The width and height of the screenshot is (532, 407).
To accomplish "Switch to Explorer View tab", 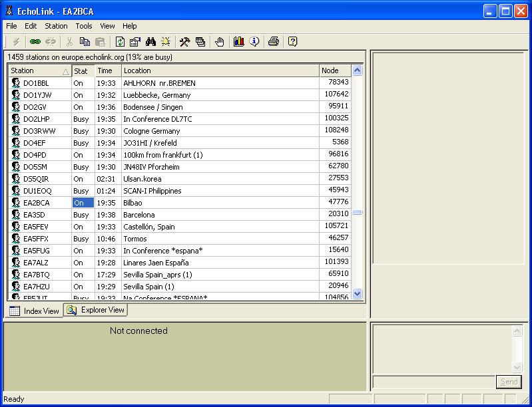I will point(96,310).
